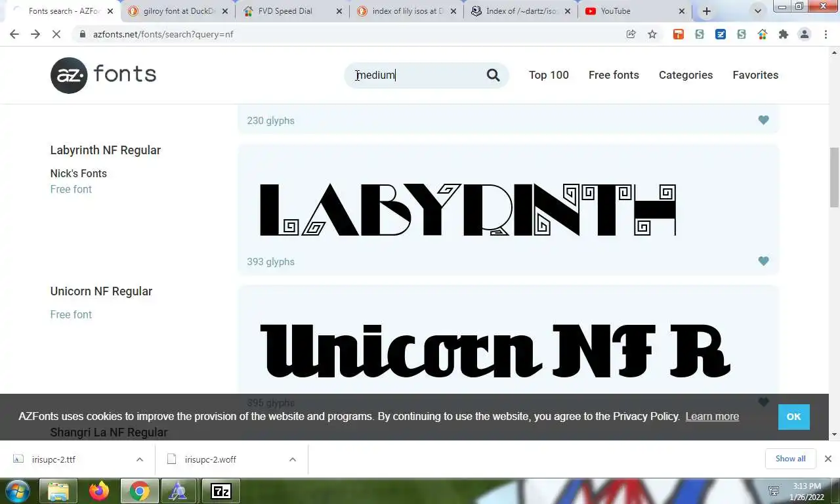The width and height of the screenshot is (840, 504).
Task: Click the system tray network icon
Action: (774, 491)
